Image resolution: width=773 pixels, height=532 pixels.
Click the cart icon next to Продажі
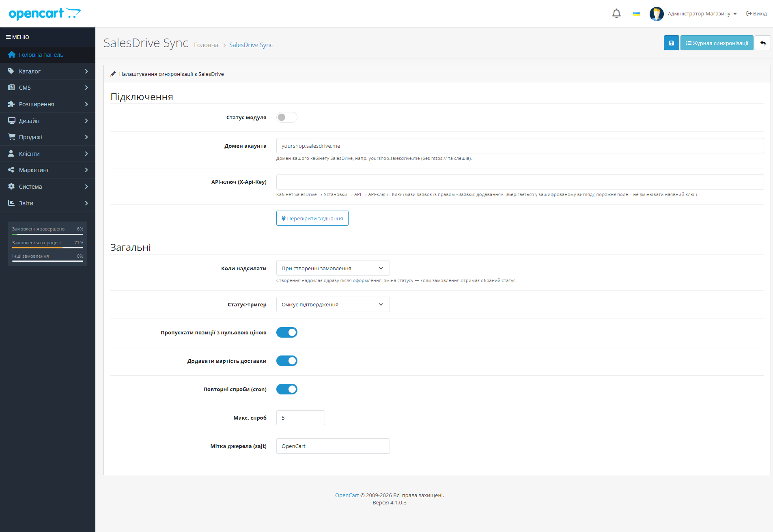[11, 137]
